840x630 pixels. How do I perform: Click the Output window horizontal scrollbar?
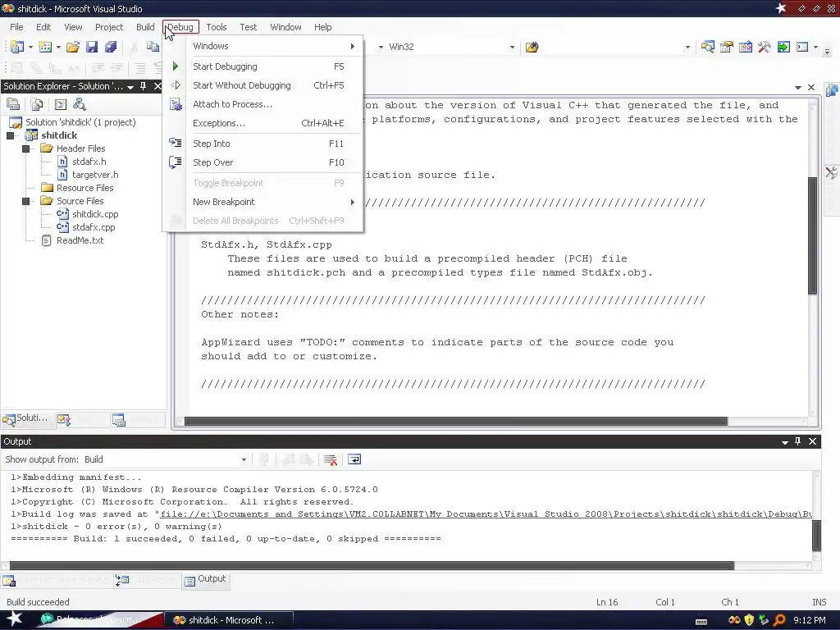click(x=372, y=566)
